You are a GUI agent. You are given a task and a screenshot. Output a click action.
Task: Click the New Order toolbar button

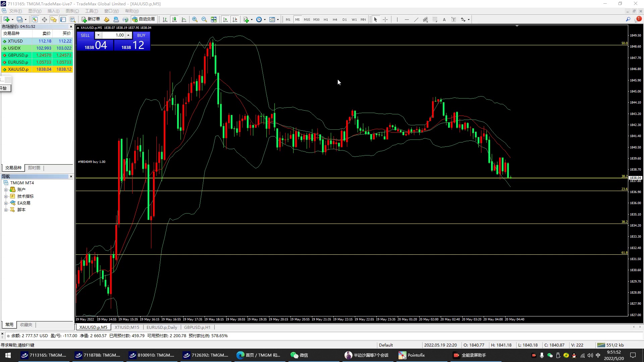(x=91, y=19)
